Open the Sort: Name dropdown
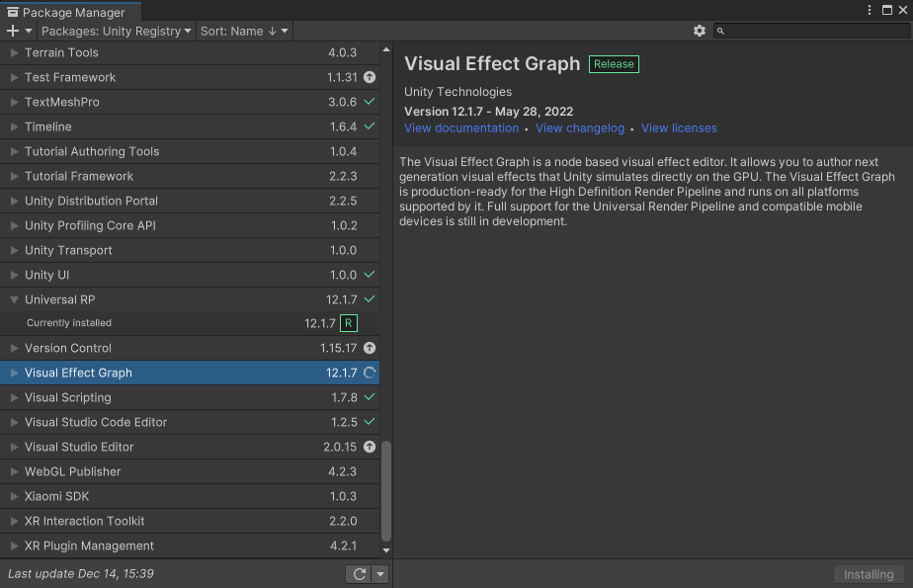 click(x=244, y=31)
